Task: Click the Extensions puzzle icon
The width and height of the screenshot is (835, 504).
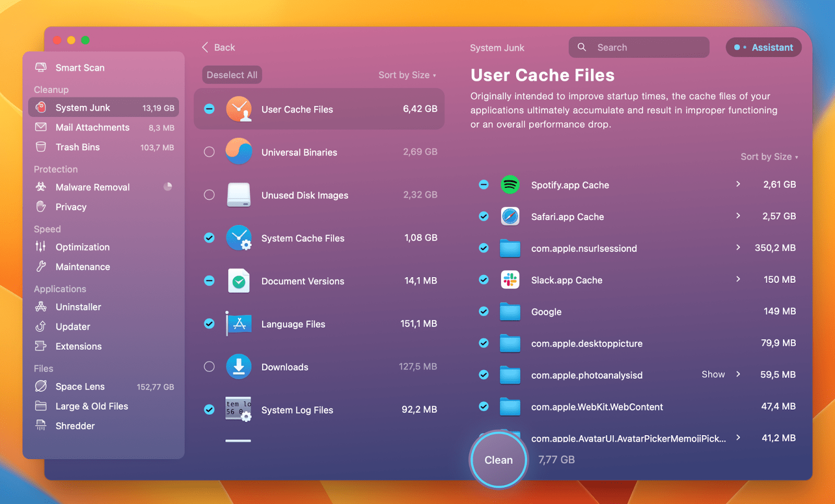Action: (41, 346)
